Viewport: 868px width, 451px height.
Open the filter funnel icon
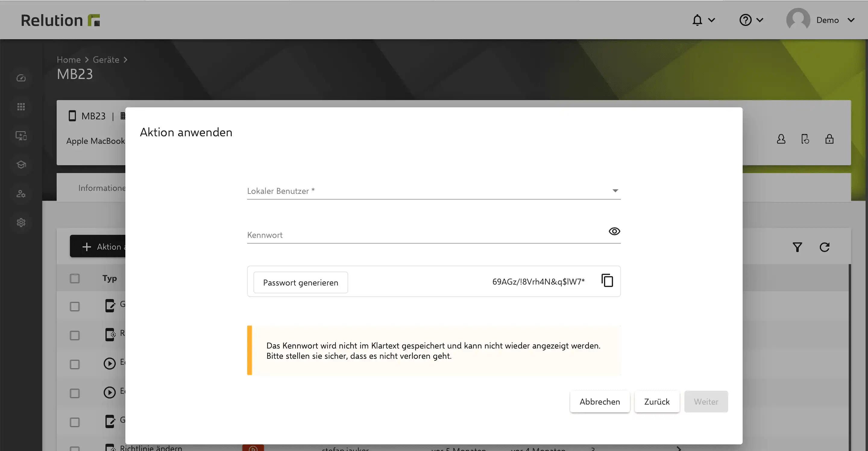point(797,247)
